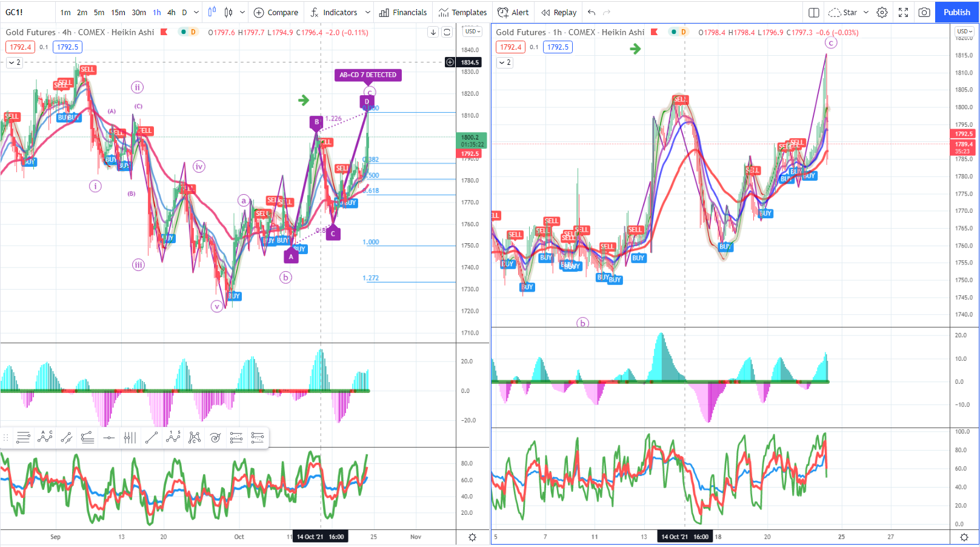The width and height of the screenshot is (980, 547).
Task: Select the Fib spiral tool
Action: coord(215,437)
